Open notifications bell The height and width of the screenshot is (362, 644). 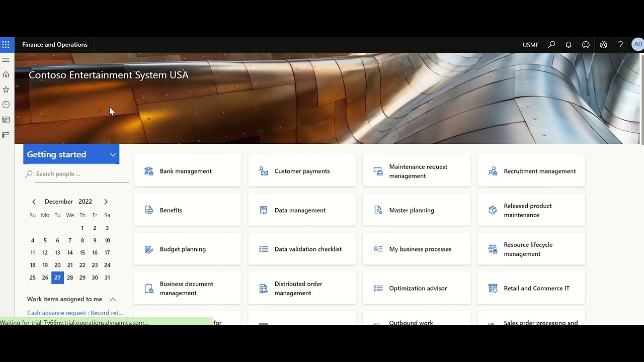pyautogui.click(x=569, y=45)
